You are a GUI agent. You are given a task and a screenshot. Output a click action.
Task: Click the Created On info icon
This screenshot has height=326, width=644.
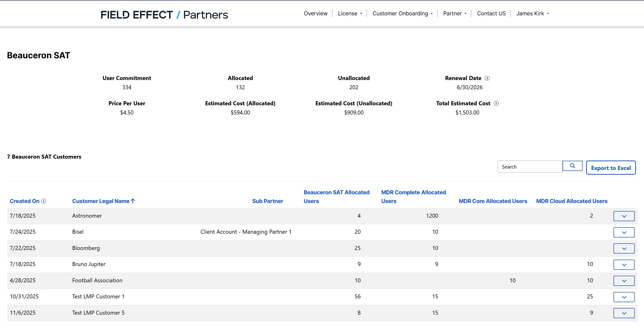pos(43,201)
